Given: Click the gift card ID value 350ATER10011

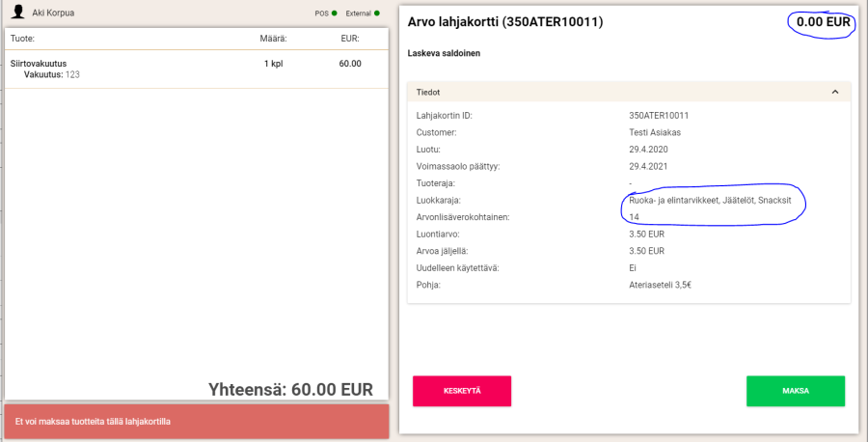Looking at the screenshot, I should coord(659,116).
